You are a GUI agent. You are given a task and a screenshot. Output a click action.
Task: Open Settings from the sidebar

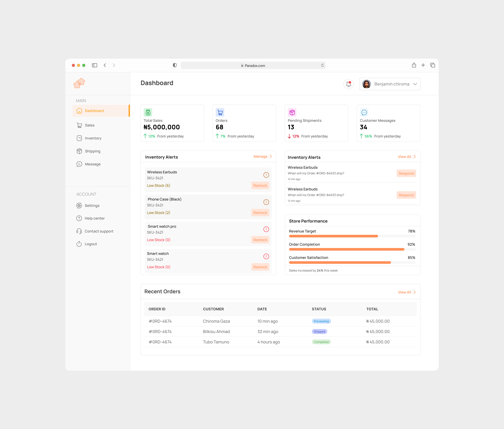click(92, 206)
